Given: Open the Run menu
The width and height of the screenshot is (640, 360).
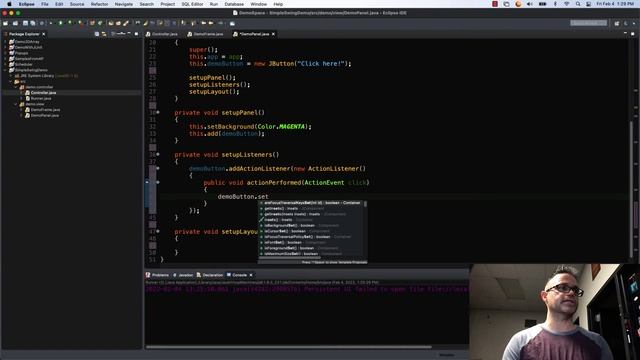Looking at the screenshot, I should click(213, 4).
